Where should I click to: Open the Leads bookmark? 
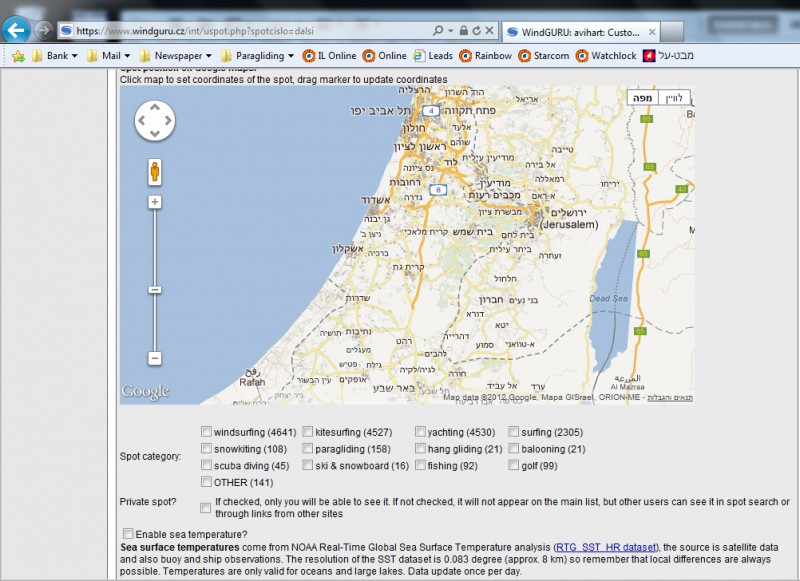tap(433, 56)
